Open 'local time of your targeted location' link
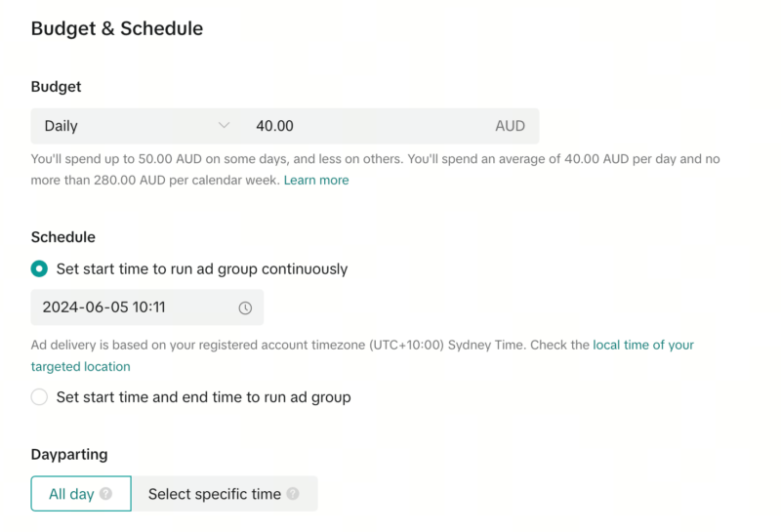Viewport: 781px width, 532px height. tap(643, 345)
